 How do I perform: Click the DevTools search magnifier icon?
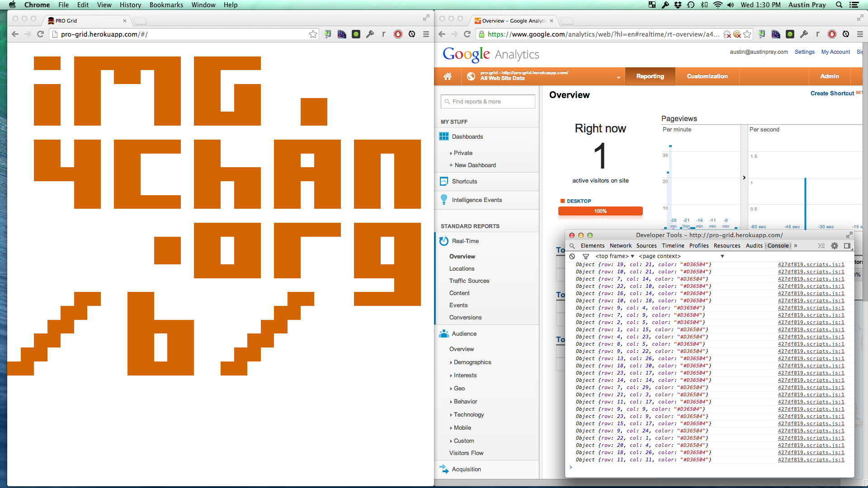572,246
